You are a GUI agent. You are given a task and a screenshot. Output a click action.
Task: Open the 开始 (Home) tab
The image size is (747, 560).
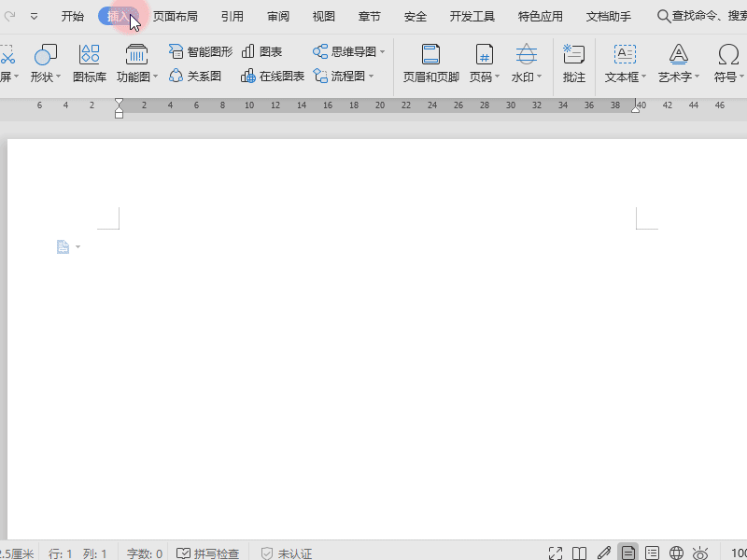[73, 17]
